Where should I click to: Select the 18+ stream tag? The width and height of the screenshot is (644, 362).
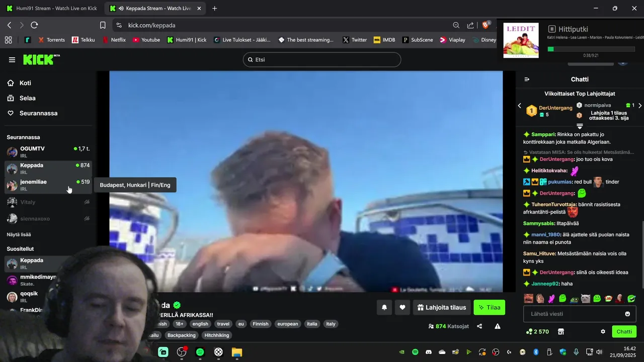coord(180,324)
